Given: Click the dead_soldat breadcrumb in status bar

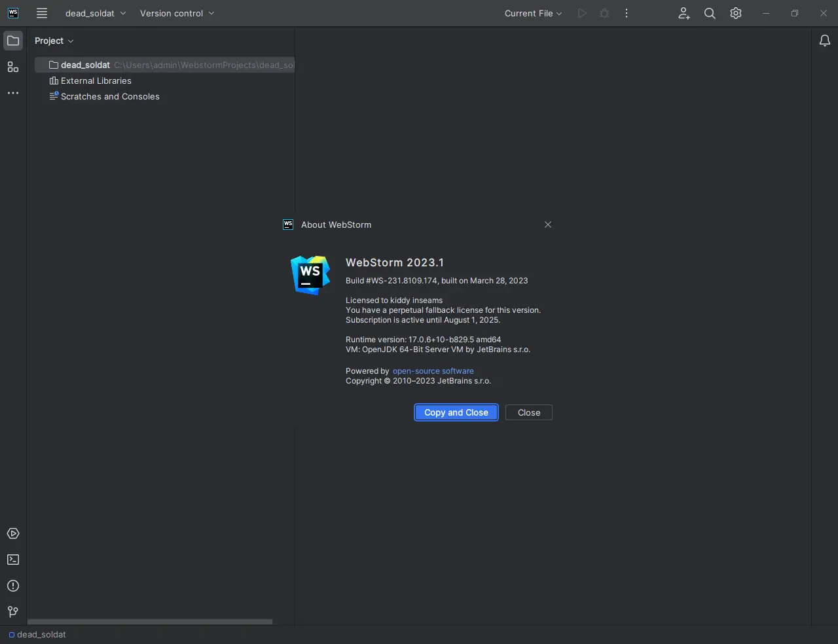Looking at the screenshot, I should (x=37, y=634).
